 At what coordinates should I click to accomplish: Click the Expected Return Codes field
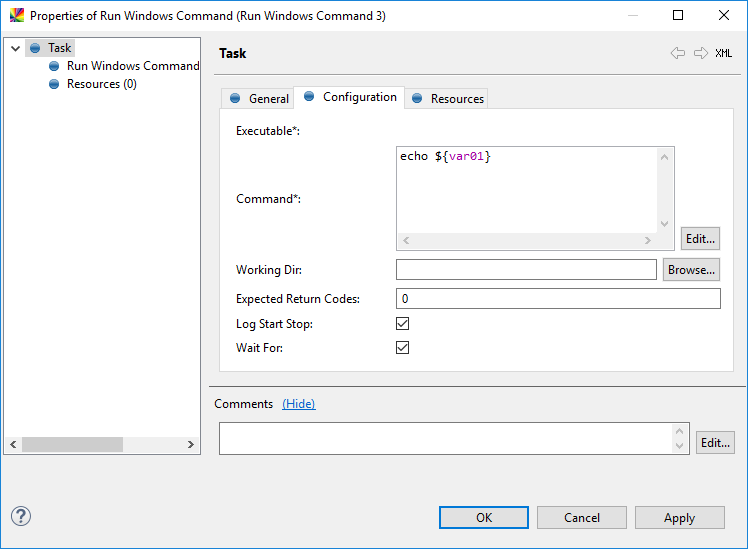[558, 299]
